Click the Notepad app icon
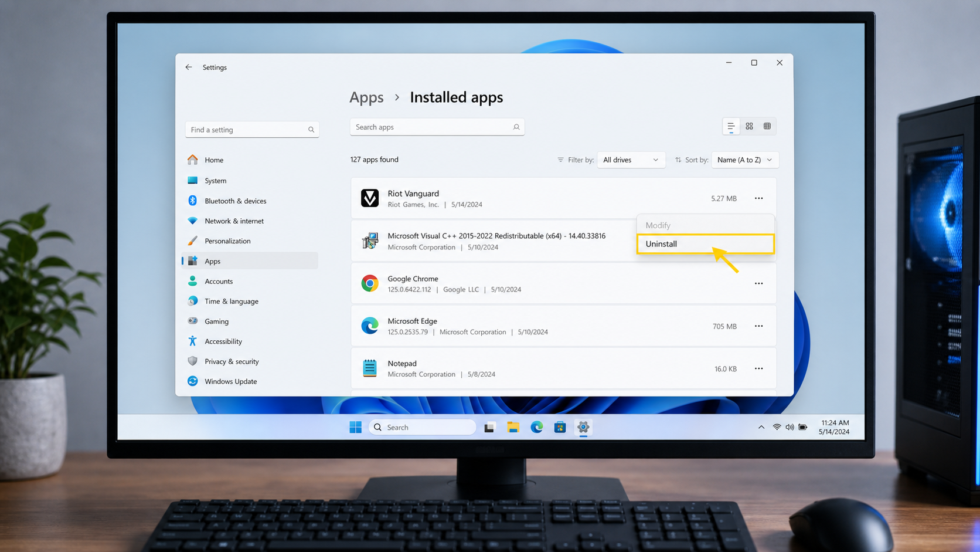Viewport: 980px width, 552px height. coord(370,368)
